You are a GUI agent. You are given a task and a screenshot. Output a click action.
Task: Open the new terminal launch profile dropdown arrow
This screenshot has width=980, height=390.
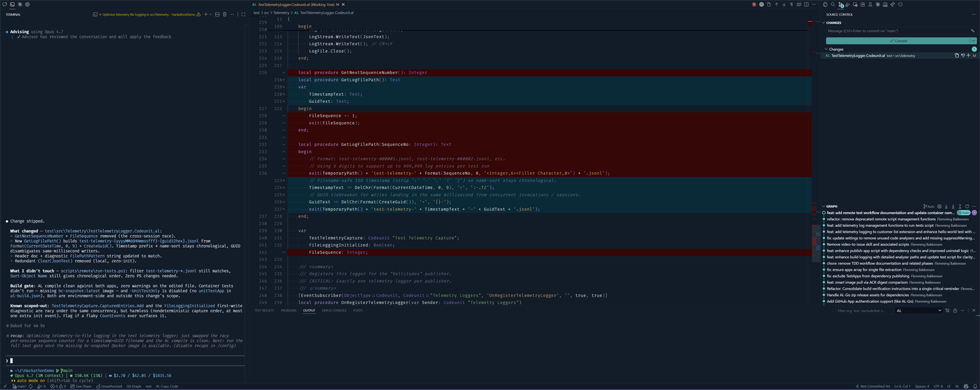[211, 14]
